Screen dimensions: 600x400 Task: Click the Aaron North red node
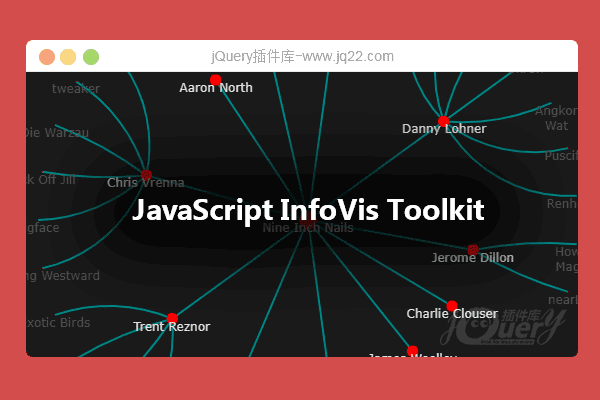coord(215,80)
